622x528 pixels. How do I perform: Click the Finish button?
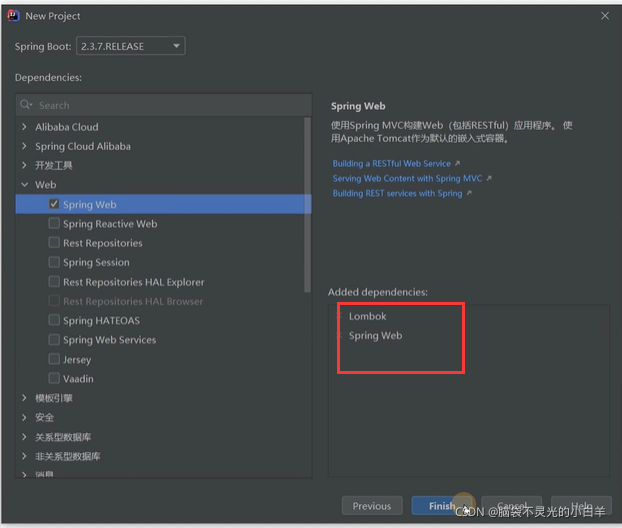click(442, 506)
